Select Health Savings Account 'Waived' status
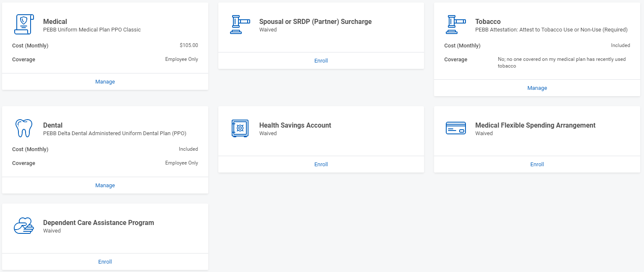 coord(268,133)
